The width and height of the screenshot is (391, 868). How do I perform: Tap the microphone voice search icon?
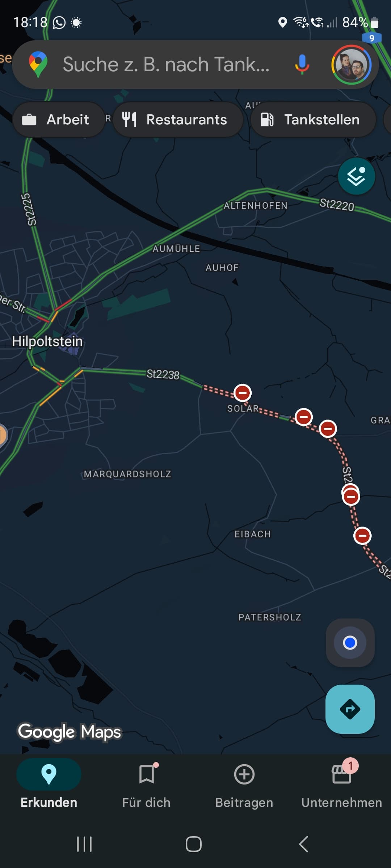302,64
